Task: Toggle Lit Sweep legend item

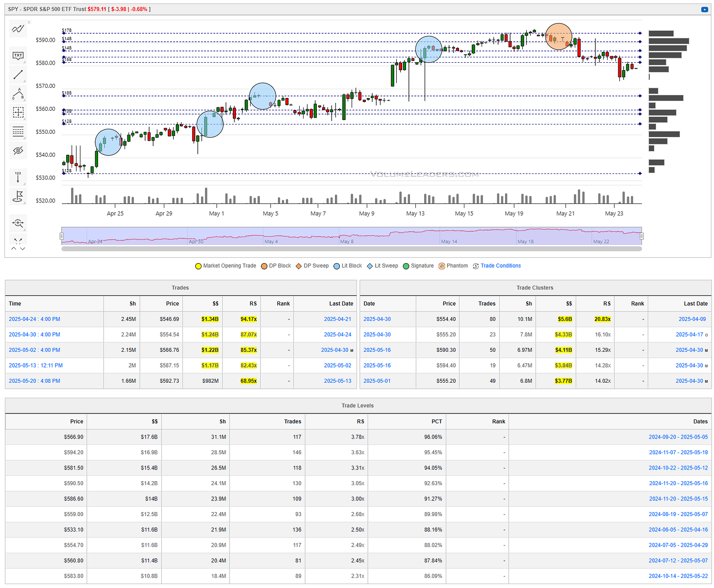Action: click(x=382, y=266)
